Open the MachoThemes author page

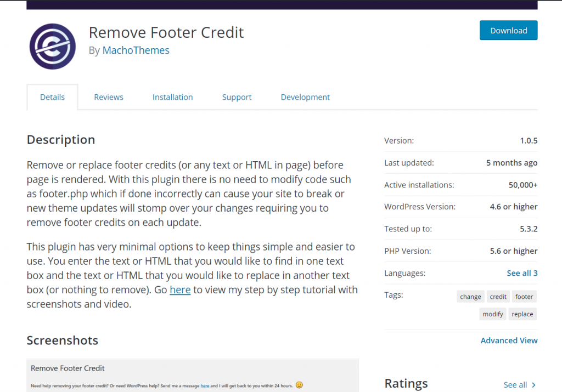click(136, 50)
